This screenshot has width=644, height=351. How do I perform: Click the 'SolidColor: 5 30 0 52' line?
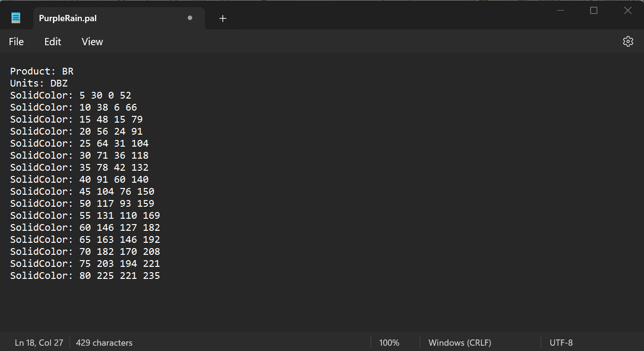click(x=71, y=95)
